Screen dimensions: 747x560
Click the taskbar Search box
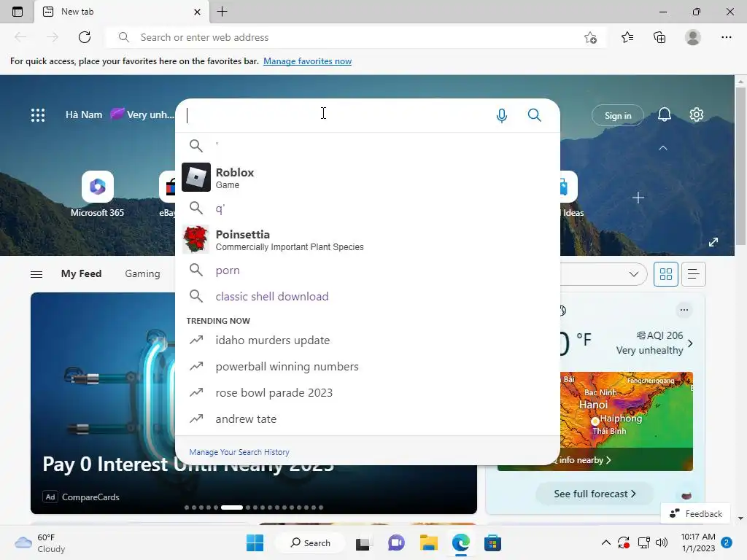click(311, 542)
